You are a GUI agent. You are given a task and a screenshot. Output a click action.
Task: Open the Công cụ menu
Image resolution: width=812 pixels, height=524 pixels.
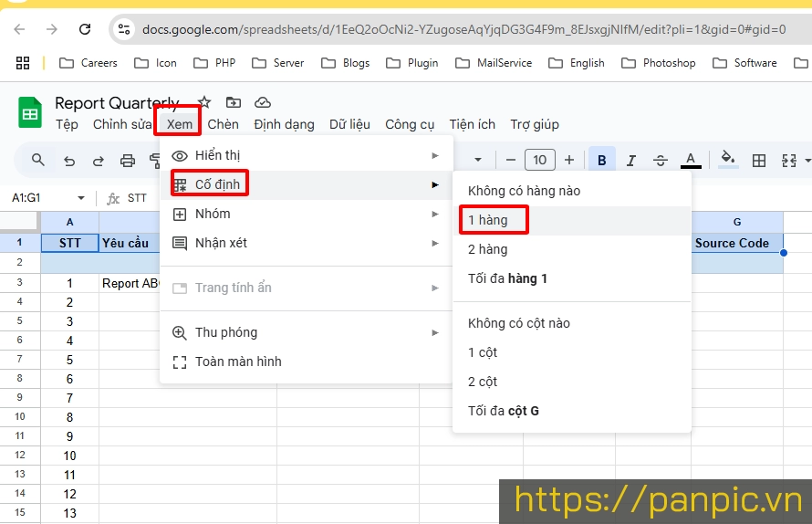pos(410,124)
